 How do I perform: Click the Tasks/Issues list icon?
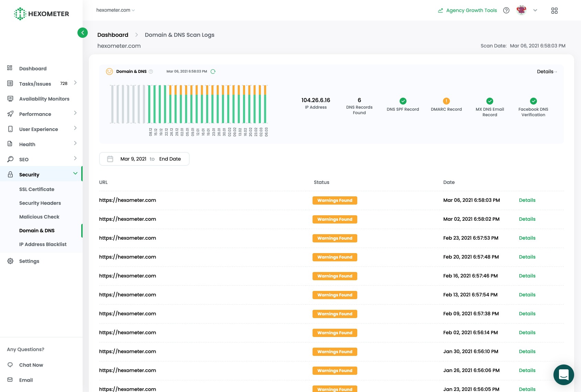tap(10, 83)
